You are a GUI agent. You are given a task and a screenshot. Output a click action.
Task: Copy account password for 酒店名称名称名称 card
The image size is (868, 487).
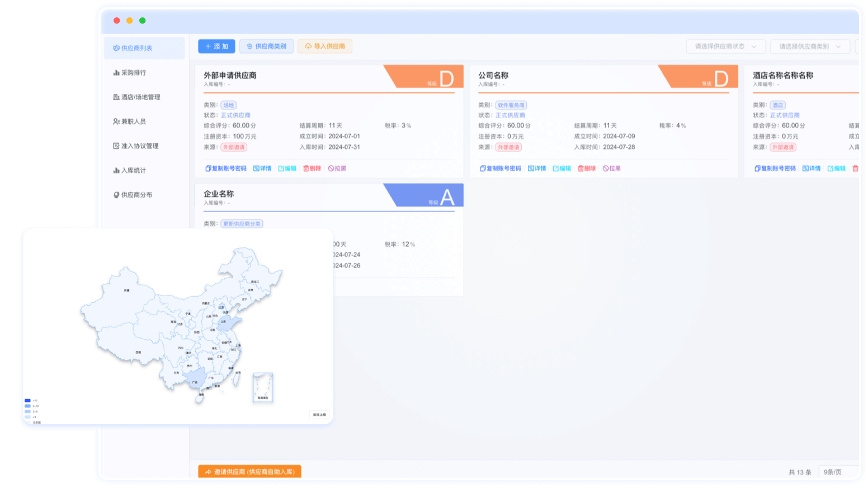tap(775, 168)
